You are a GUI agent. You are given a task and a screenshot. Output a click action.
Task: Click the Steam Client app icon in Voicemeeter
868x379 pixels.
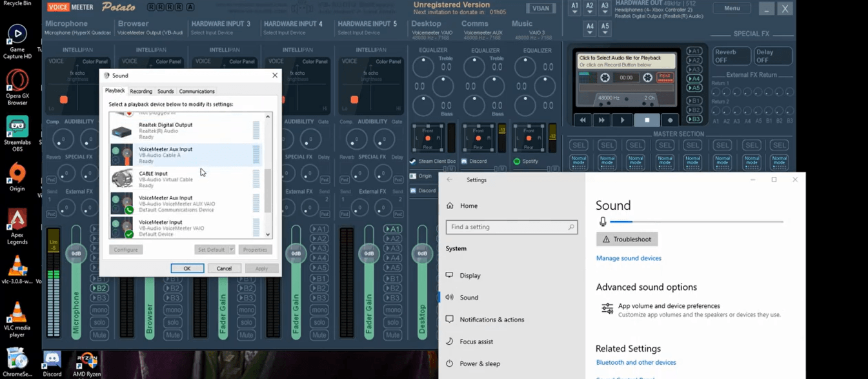pos(413,161)
